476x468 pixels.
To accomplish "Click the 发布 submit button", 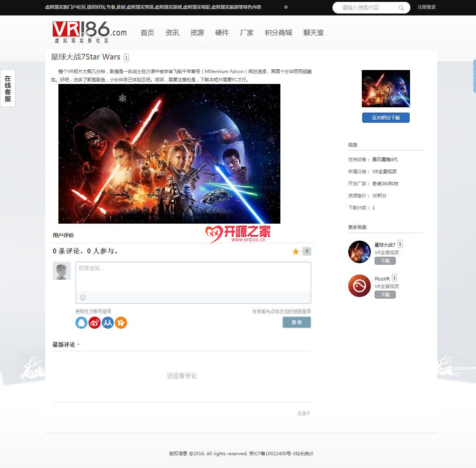I will point(297,322).
